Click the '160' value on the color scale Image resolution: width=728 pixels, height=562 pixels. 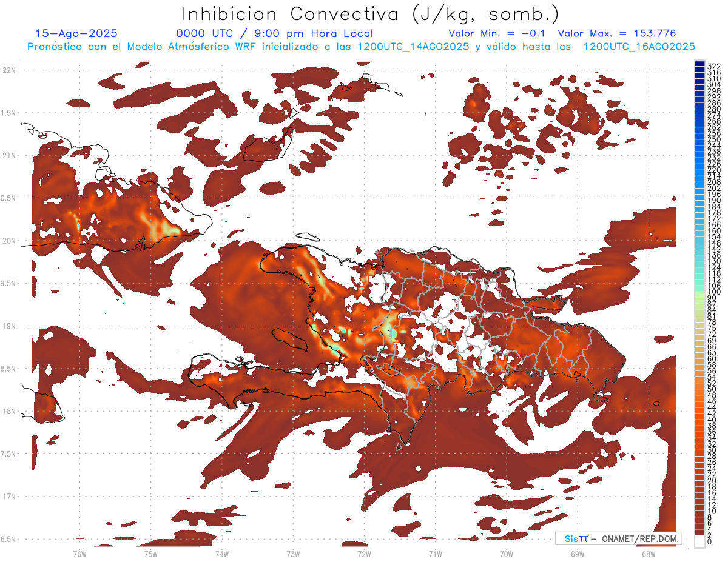tap(714, 231)
